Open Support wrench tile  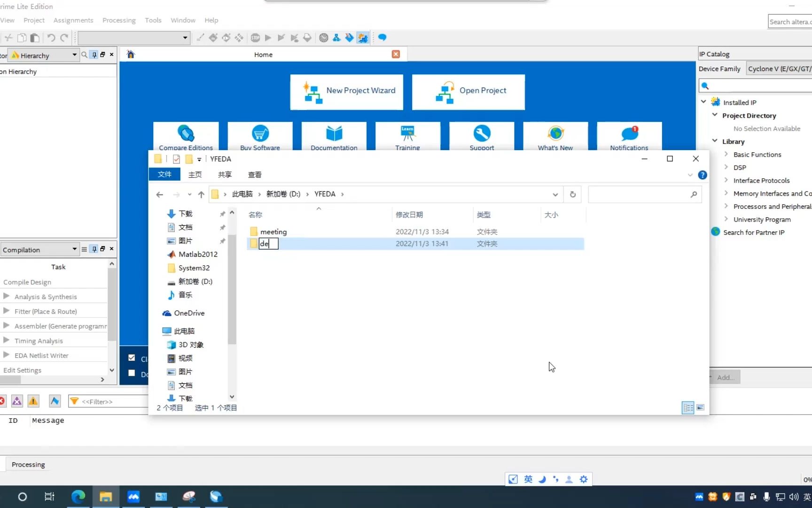click(482, 136)
